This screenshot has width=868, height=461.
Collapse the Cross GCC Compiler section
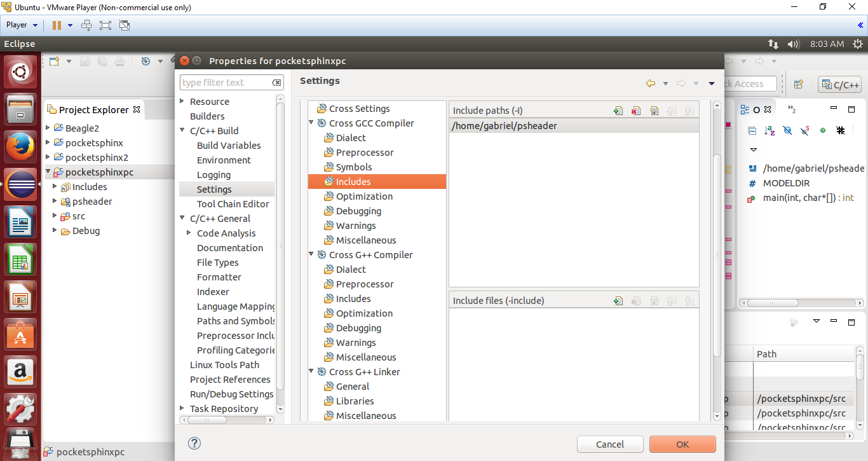click(312, 123)
